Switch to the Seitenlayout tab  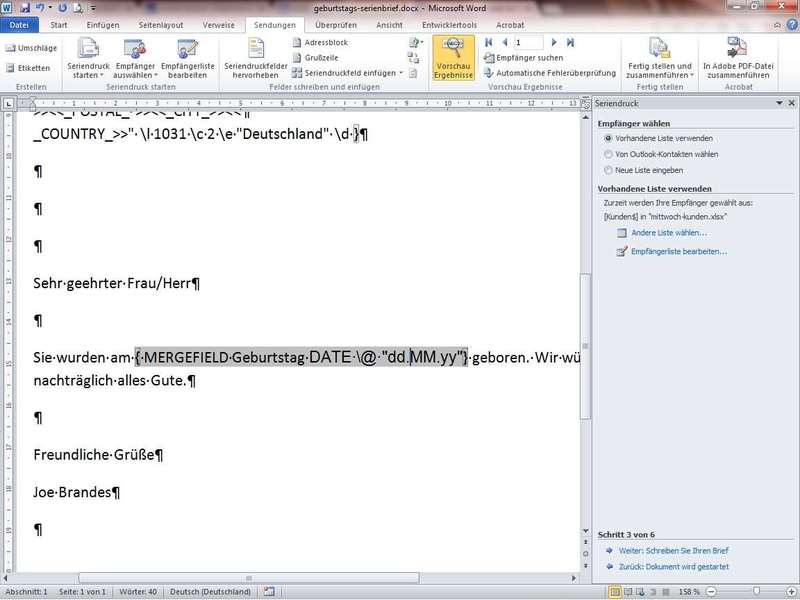[161, 24]
